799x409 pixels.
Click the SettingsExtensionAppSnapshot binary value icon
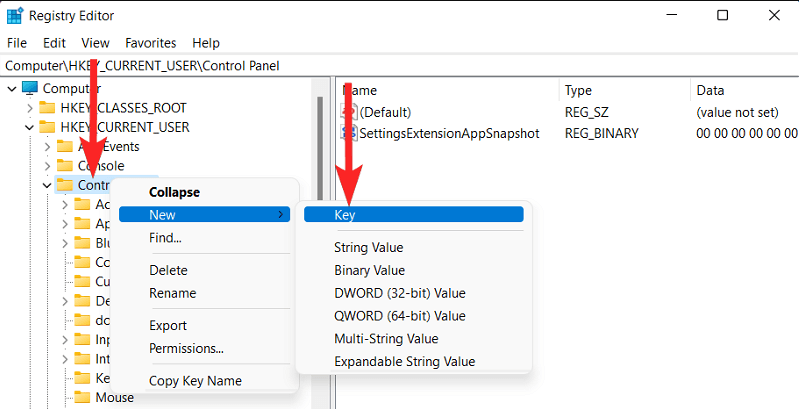(348, 133)
